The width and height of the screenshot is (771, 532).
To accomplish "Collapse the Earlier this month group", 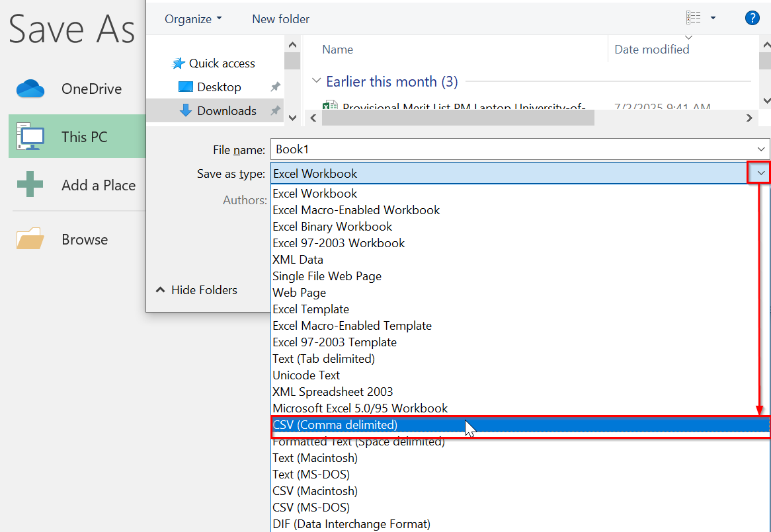I will [317, 81].
